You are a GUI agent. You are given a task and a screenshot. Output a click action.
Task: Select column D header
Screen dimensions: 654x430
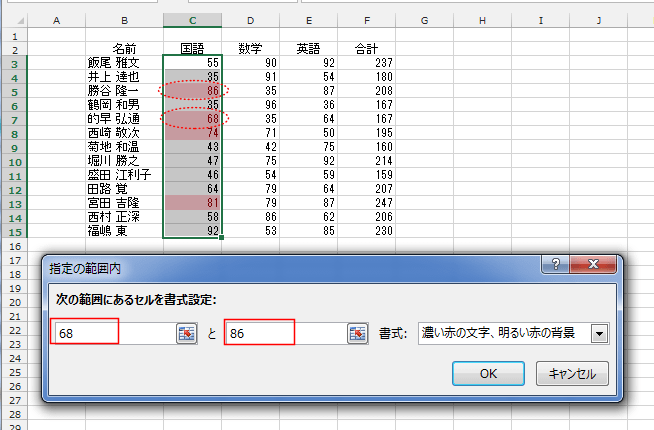coord(250,20)
